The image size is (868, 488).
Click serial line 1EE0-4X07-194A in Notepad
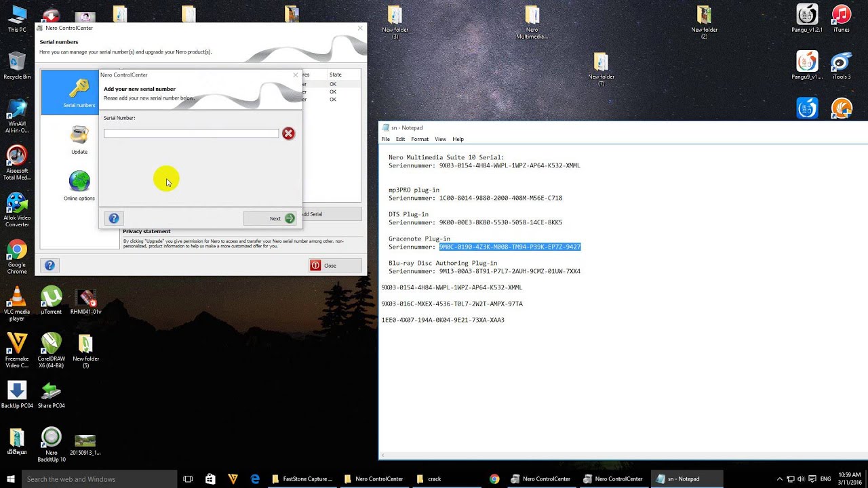click(443, 320)
